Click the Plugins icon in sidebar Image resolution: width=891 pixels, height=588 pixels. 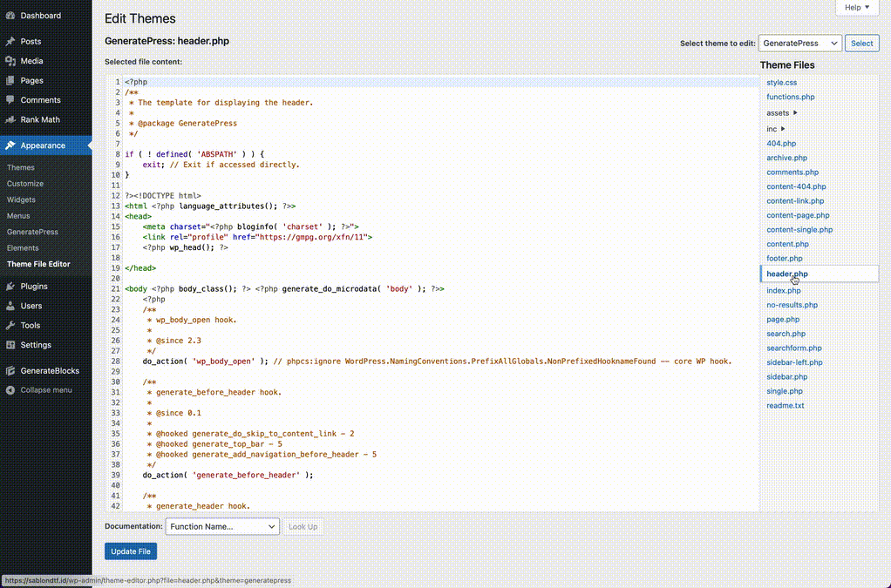(10, 287)
